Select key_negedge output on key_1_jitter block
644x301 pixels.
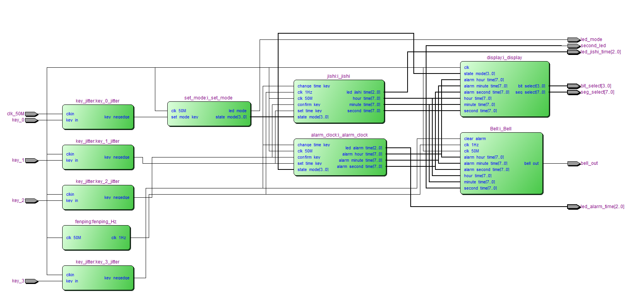(117, 157)
